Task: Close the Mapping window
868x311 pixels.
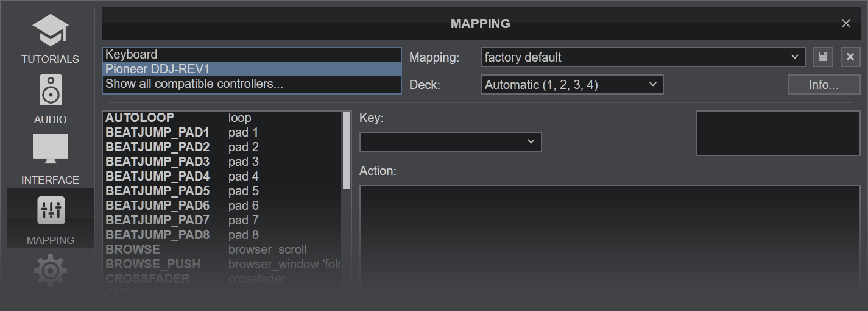Action: pos(845,23)
